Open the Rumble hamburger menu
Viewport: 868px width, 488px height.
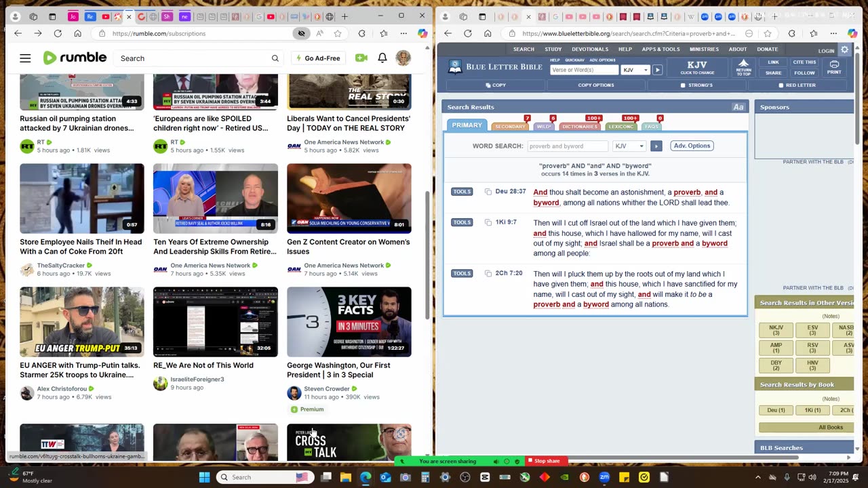coord(25,58)
